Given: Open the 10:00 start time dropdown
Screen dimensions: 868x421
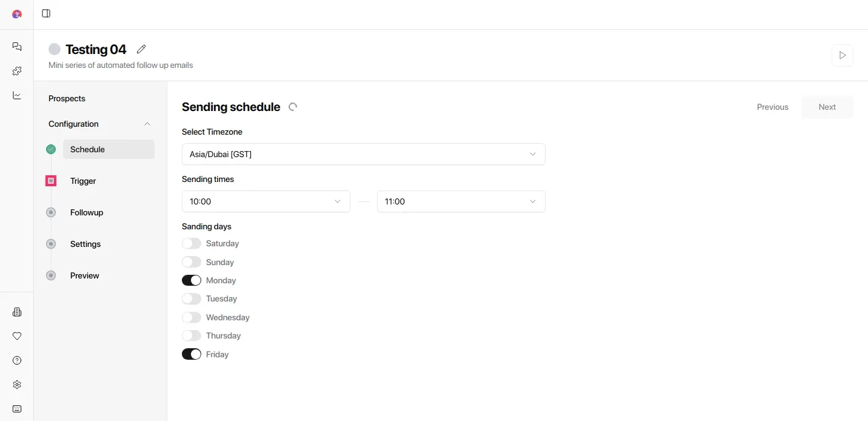Looking at the screenshot, I should [265, 201].
